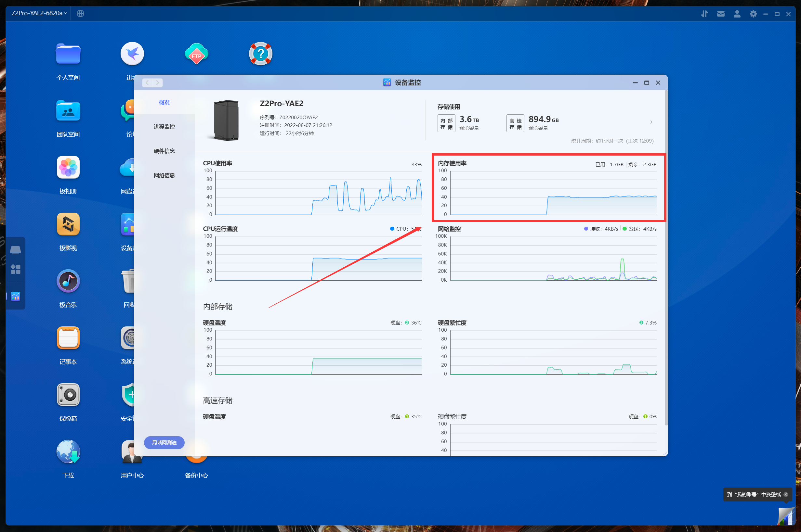This screenshot has width=801, height=532.
Task: Select the 网络信息 sidebar tab
Action: [164, 175]
